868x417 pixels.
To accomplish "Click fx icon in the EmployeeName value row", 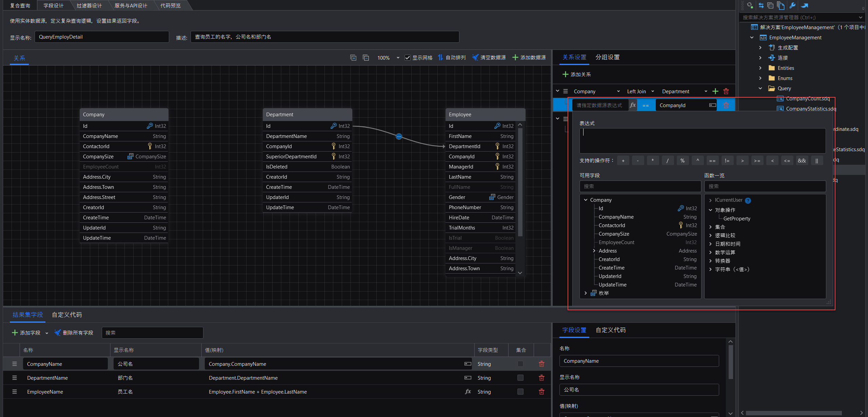I will (x=468, y=392).
